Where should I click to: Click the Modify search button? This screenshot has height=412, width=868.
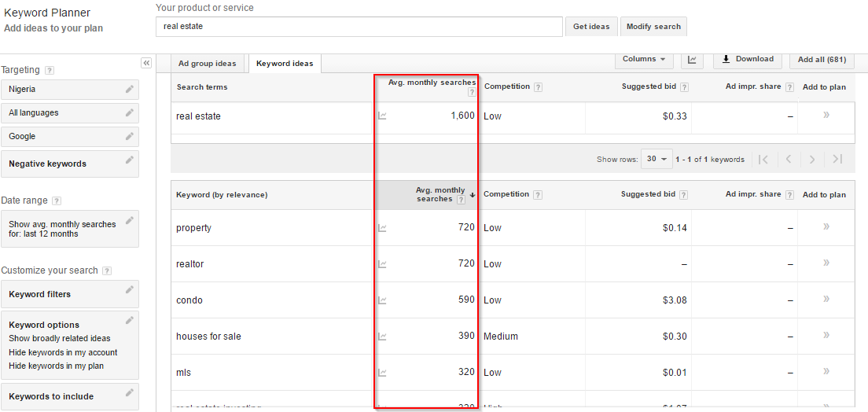pos(653,27)
